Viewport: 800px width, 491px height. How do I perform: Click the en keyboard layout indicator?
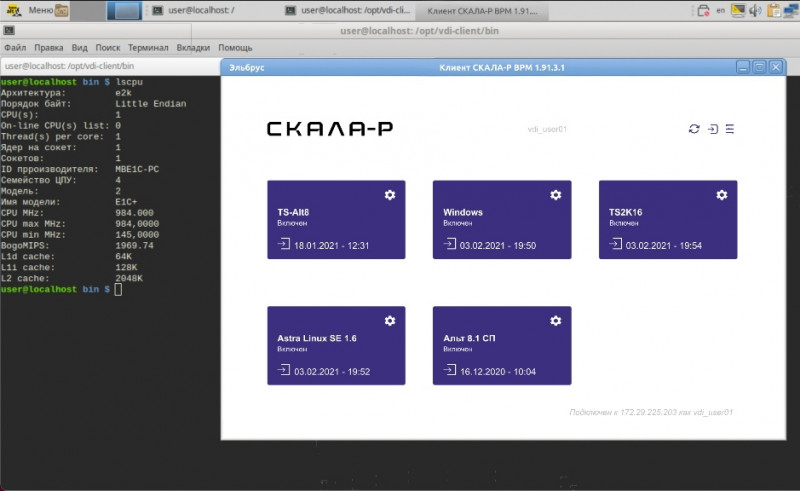coord(720,10)
